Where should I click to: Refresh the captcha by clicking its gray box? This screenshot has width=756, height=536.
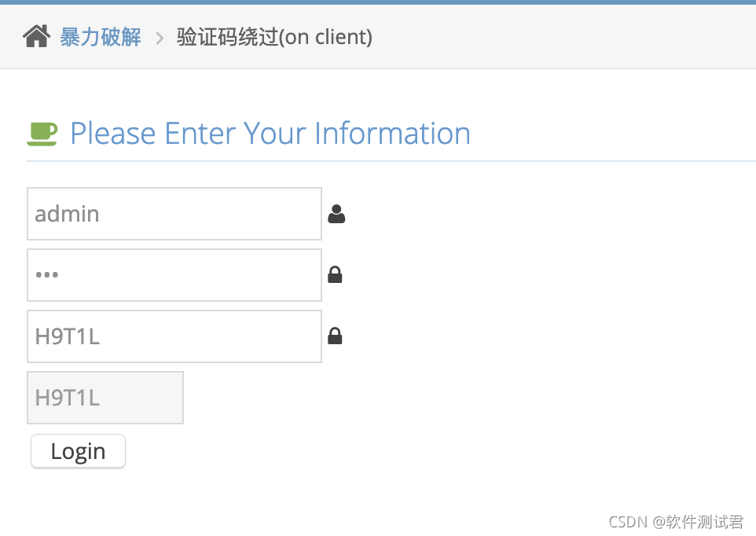click(105, 397)
